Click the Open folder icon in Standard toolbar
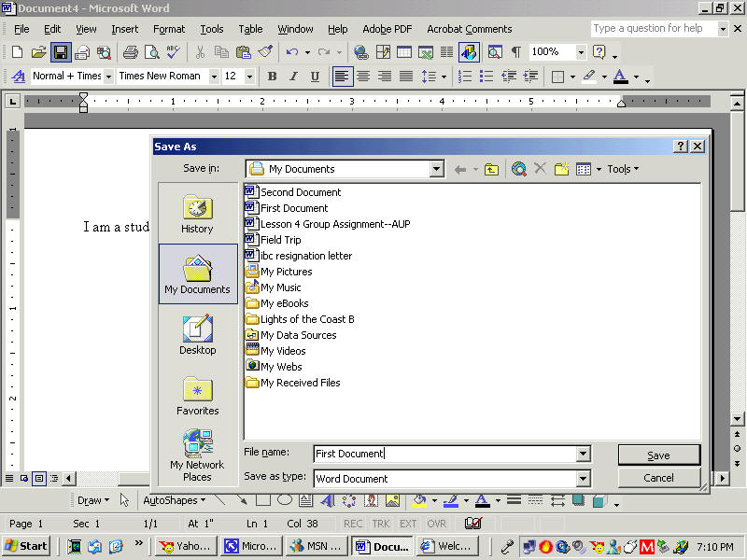 pyautogui.click(x=38, y=52)
